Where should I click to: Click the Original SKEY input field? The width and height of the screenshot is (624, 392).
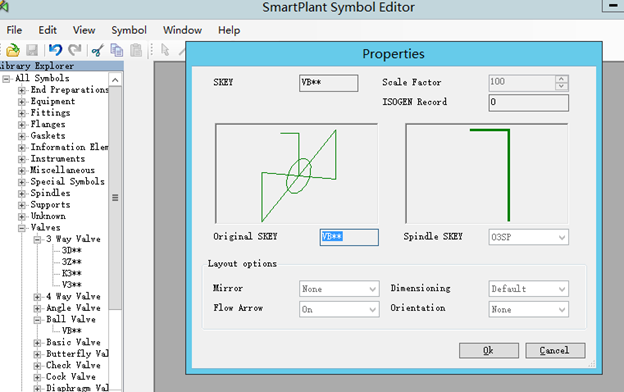(349, 237)
